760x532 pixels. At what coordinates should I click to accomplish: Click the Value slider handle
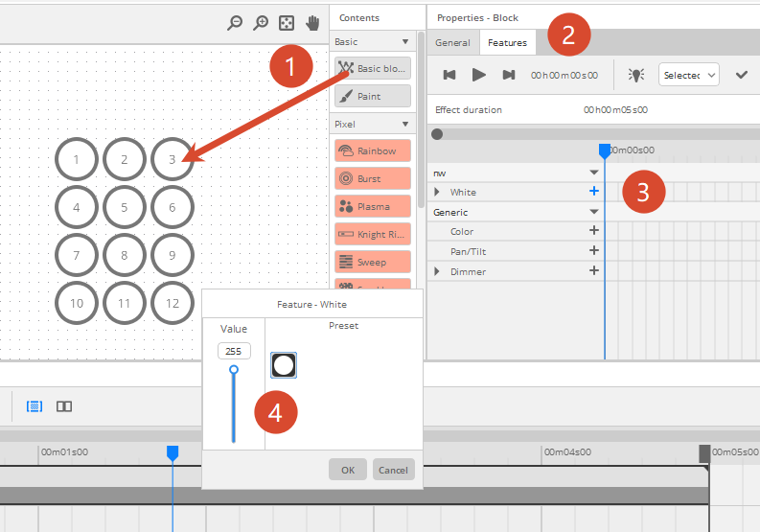[x=233, y=369]
